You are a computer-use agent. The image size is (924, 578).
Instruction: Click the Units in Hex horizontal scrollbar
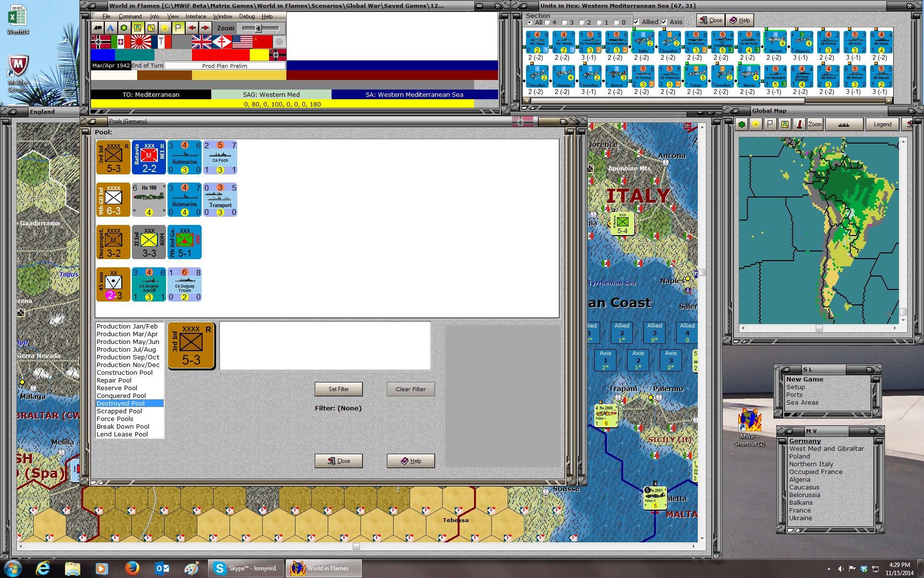707,101
